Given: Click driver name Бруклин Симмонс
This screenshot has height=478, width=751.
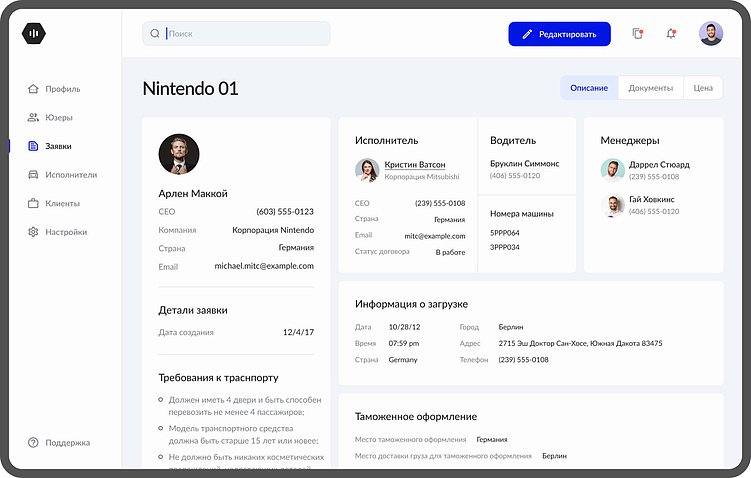Looking at the screenshot, I should pyautogui.click(x=524, y=163).
